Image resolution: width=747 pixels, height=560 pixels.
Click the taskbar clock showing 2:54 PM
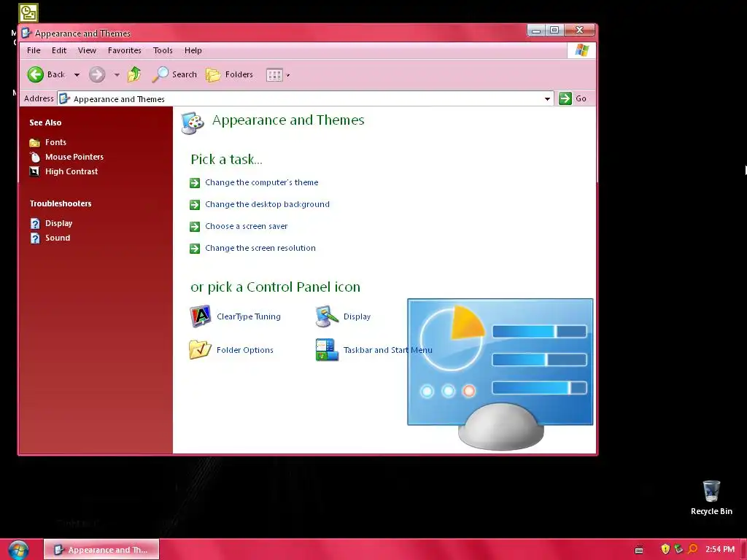coord(720,549)
